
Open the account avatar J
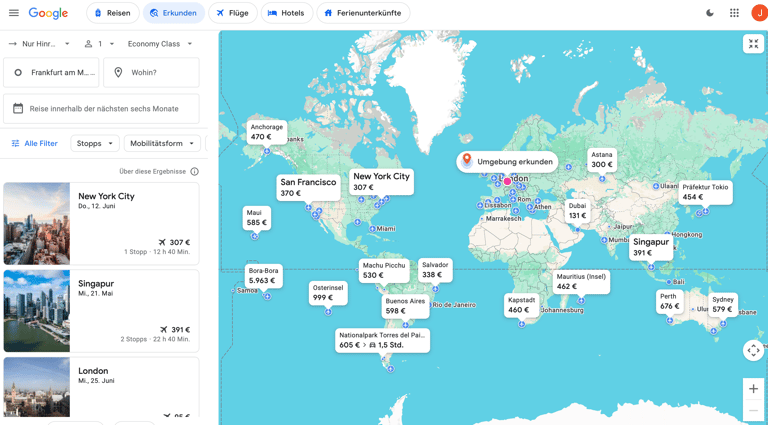(760, 13)
